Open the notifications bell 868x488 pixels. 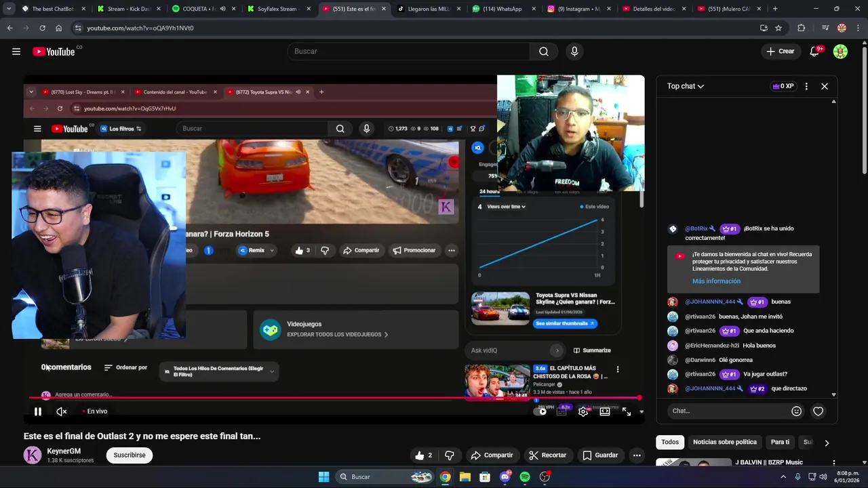815,52
